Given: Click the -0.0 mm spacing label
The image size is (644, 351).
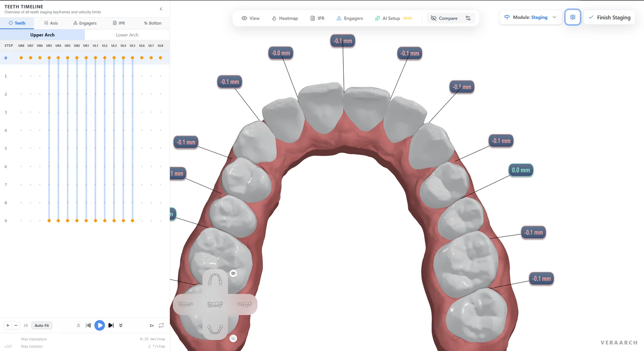Looking at the screenshot, I should pos(281,53).
